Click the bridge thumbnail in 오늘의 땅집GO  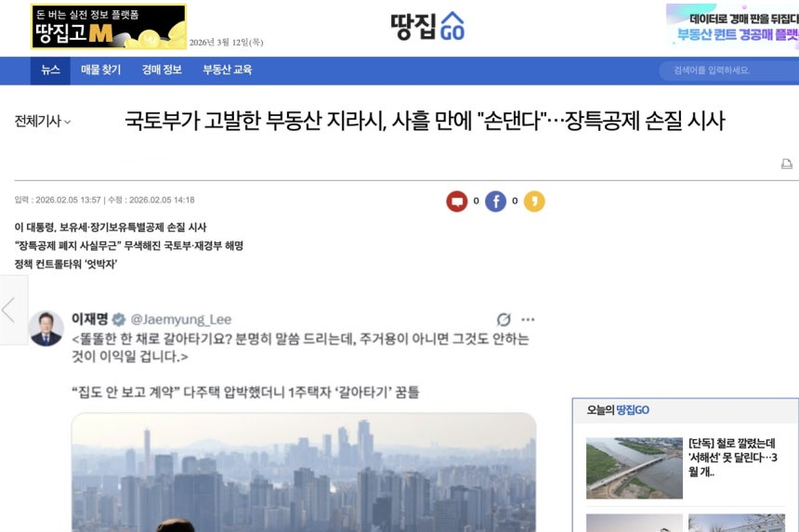[634, 468]
